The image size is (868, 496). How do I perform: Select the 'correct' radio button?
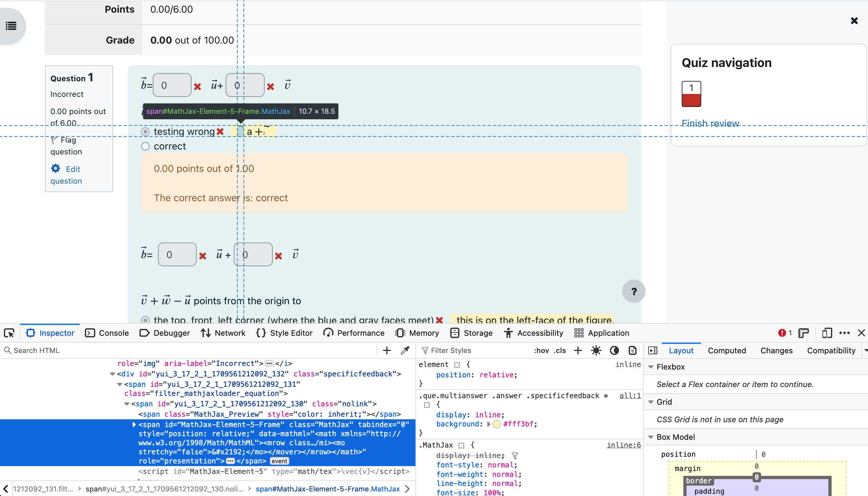click(145, 146)
